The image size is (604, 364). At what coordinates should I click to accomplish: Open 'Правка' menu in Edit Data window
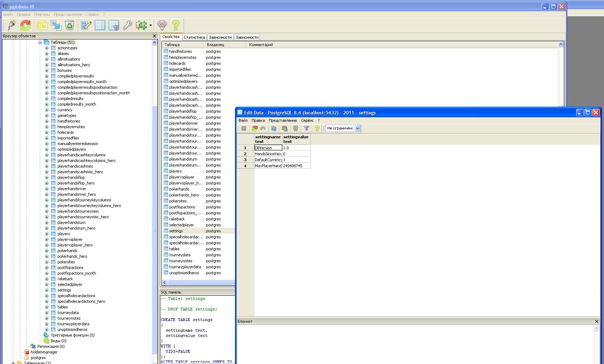258,120
